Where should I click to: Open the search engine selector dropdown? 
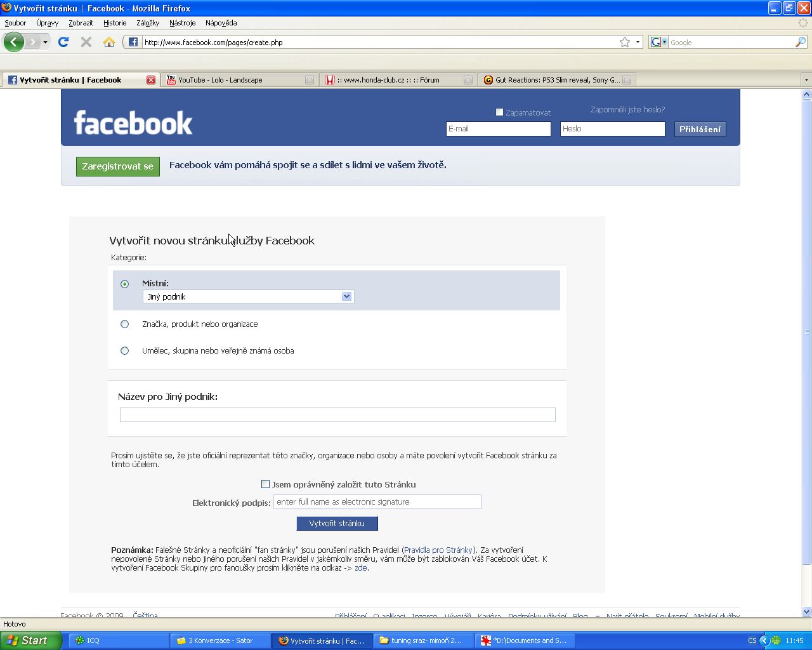pyautogui.click(x=658, y=43)
